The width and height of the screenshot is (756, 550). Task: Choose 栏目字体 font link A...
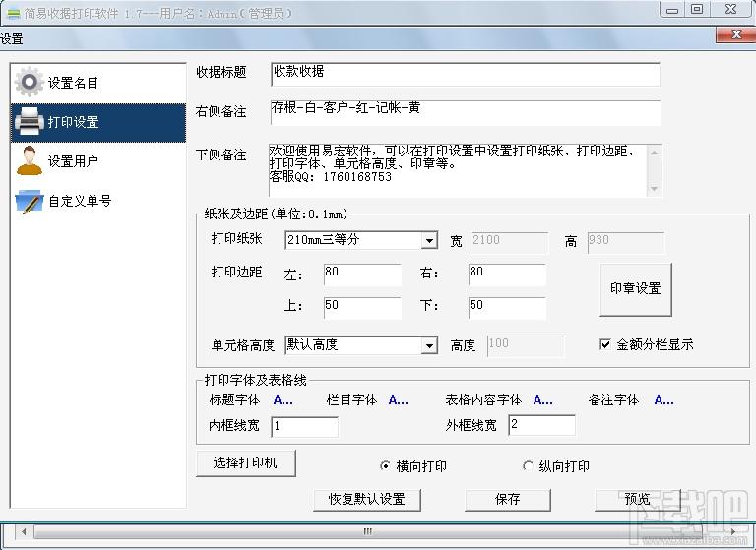point(399,399)
